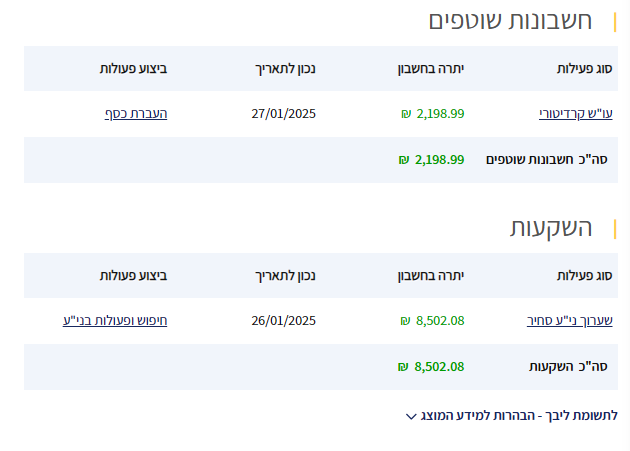The image size is (630, 451).
Task: Select the date 27/01/2025
Action: 283,114
